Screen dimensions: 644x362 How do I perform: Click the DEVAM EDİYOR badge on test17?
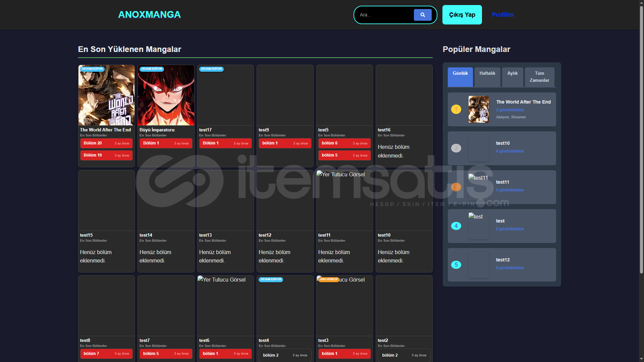[x=211, y=69]
